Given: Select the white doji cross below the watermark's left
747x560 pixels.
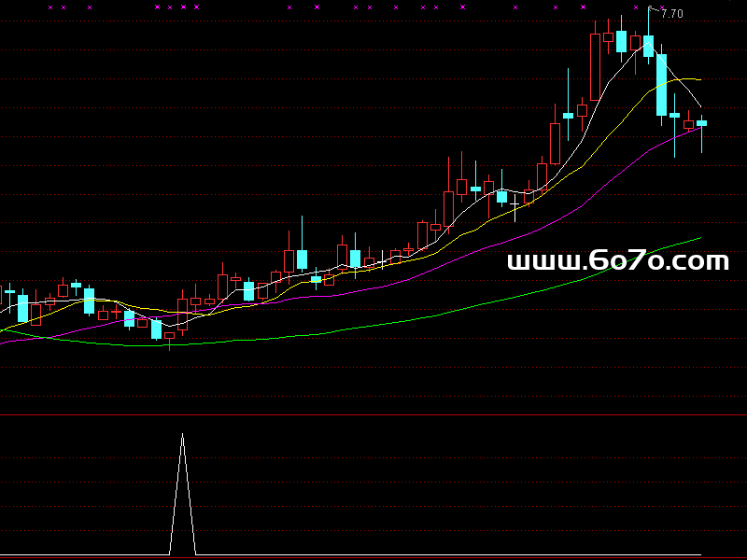Looking at the screenshot, I should click(514, 201).
